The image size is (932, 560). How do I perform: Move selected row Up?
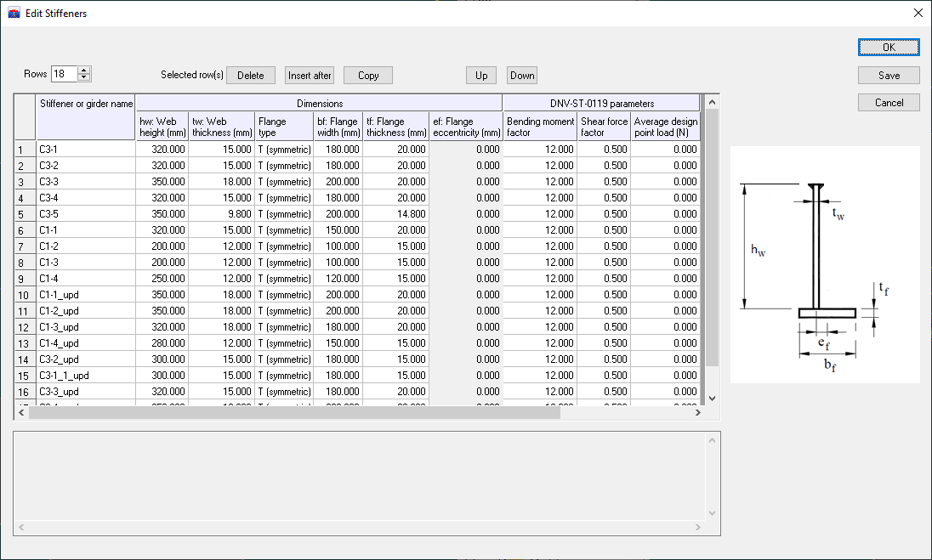coord(481,76)
